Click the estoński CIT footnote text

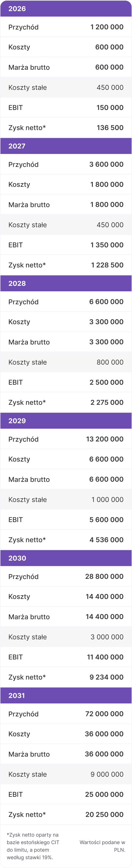point(33,846)
